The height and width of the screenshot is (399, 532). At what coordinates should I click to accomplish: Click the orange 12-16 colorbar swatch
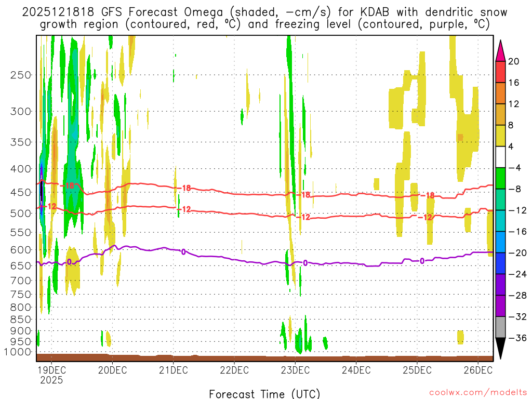500,94
